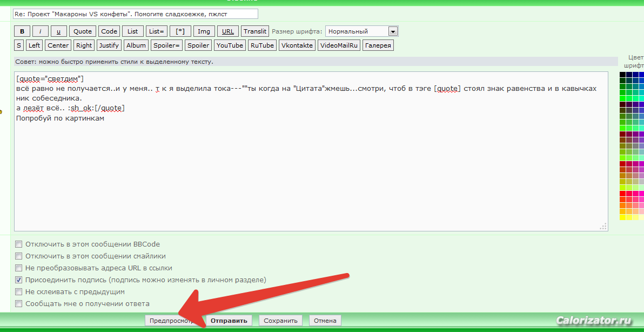644x332 pixels.
Task: Click the opening [quote="светдим"] tag text
Action: pos(50,78)
